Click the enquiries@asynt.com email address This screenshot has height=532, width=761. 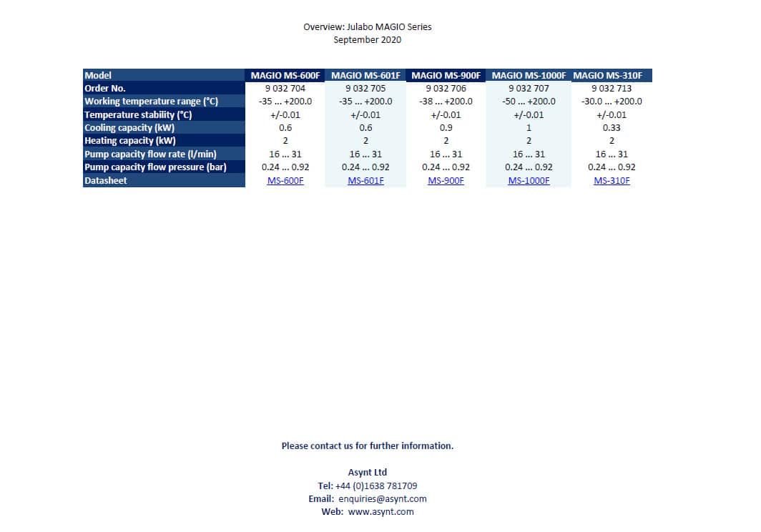point(383,498)
